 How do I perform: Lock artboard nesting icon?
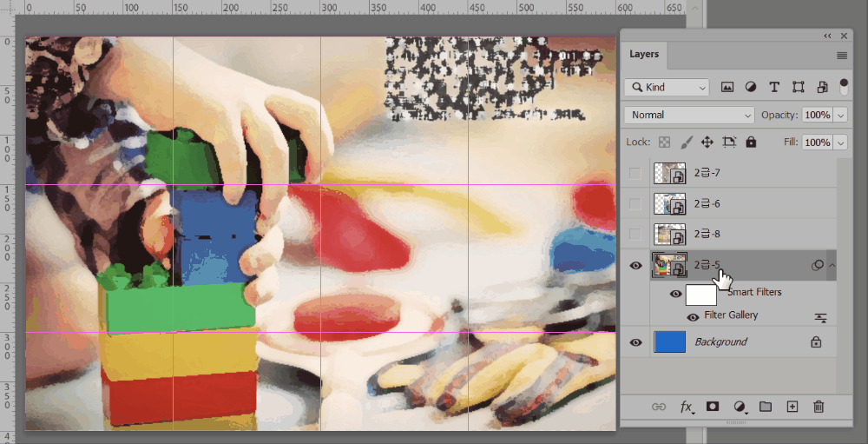click(x=729, y=142)
